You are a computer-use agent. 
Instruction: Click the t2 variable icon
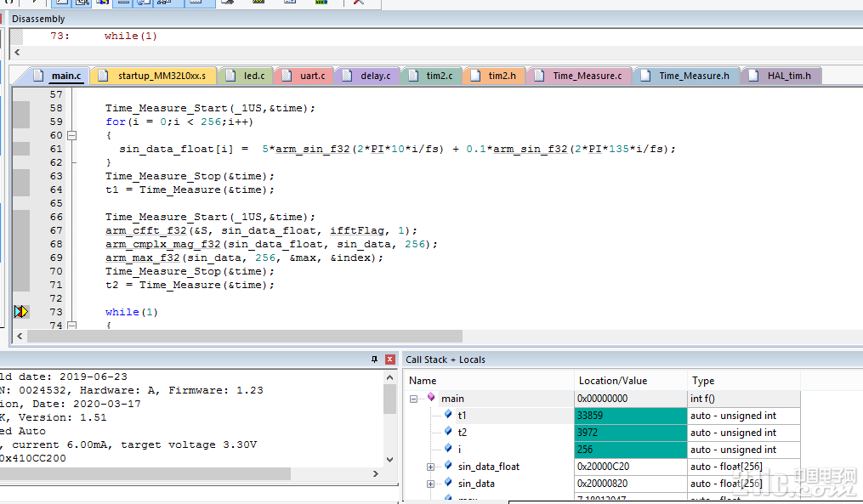coord(448,431)
